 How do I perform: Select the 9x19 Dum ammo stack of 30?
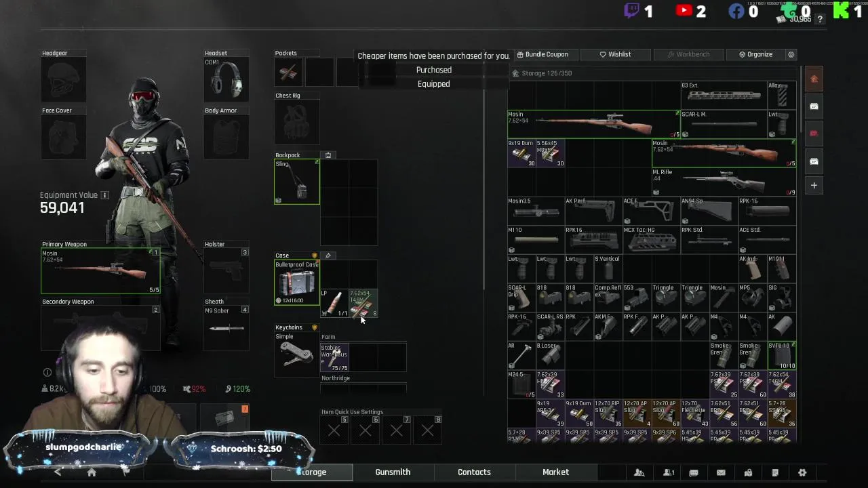521,153
